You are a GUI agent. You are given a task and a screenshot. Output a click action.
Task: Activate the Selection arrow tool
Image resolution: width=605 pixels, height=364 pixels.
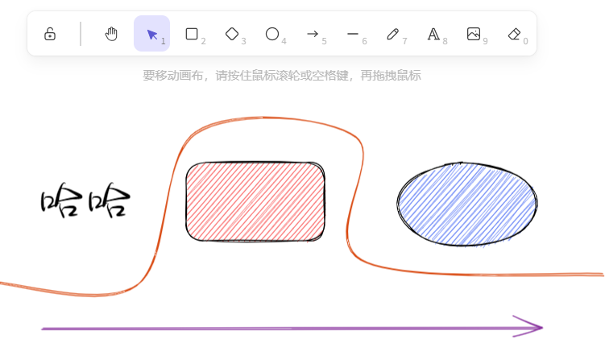click(151, 34)
